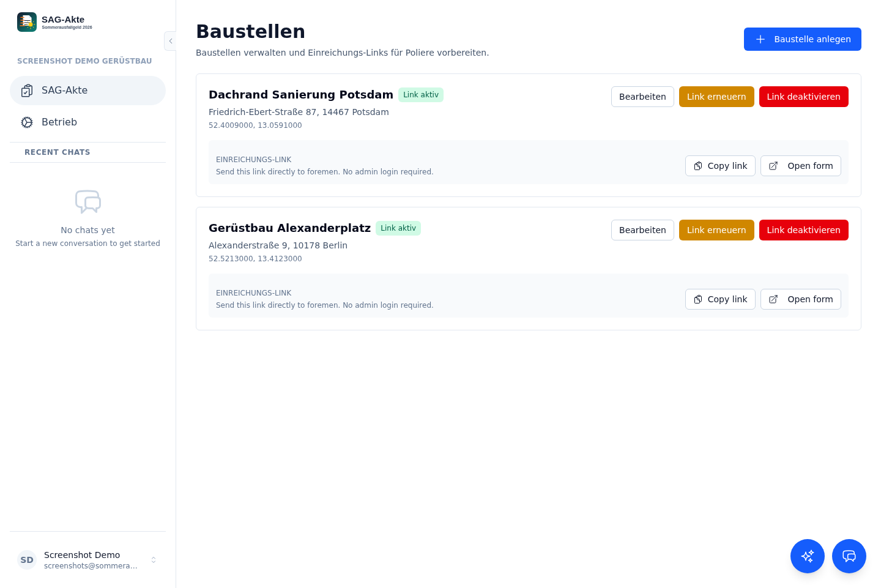Screen dimensions: 881x588
Task: Edit Dachrand Sanierung Potsdam via Bearbeiten
Action: tap(642, 97)
